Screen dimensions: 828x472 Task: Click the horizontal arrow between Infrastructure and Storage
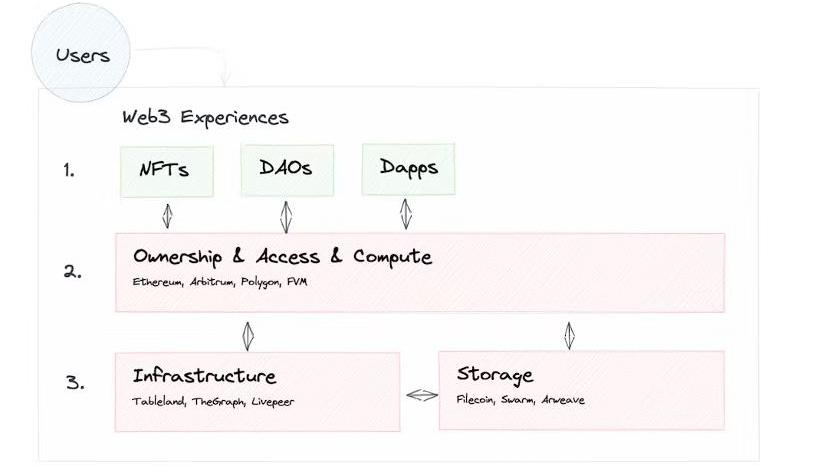pos(420,395)
